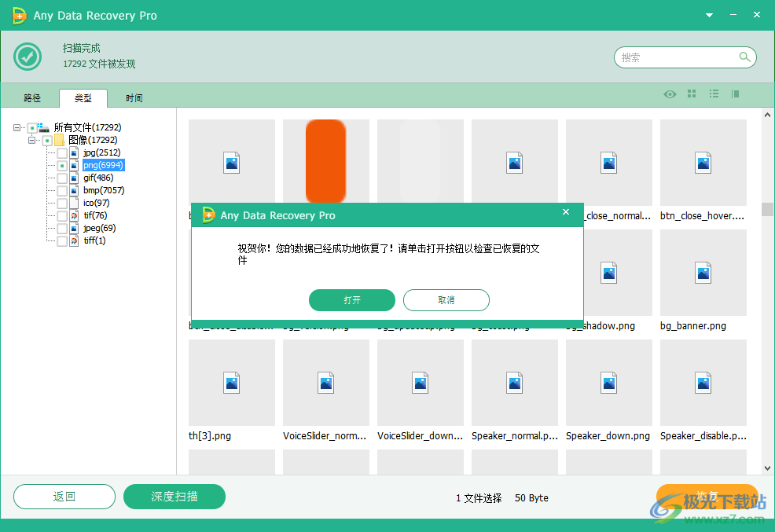Screen dimensions: 775x532
Task: Open the title bar dropdown menu arrow
Action: coord(709,15)
